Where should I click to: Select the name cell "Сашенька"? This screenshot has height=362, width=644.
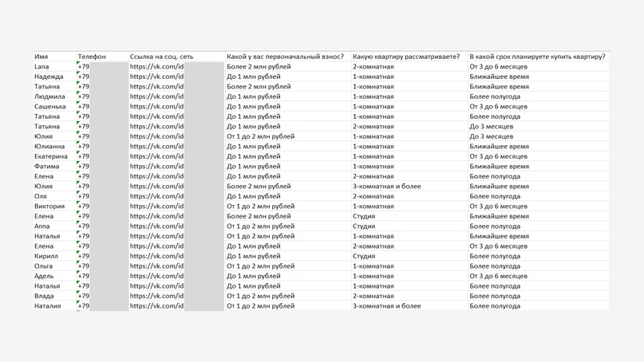[x=50, y=107]
